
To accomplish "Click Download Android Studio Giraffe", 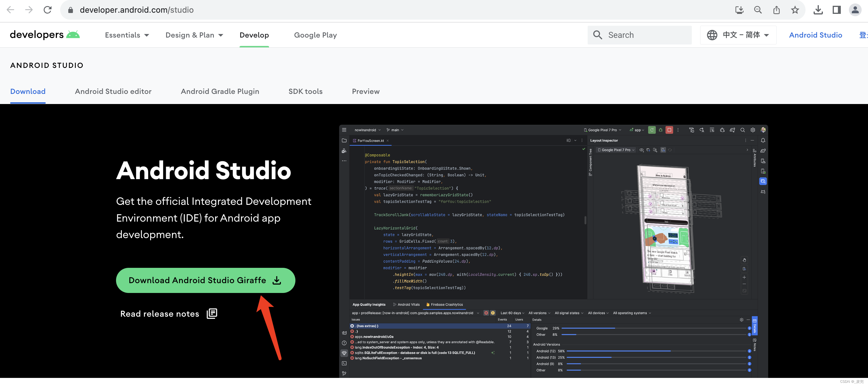I will pos(205,280).
